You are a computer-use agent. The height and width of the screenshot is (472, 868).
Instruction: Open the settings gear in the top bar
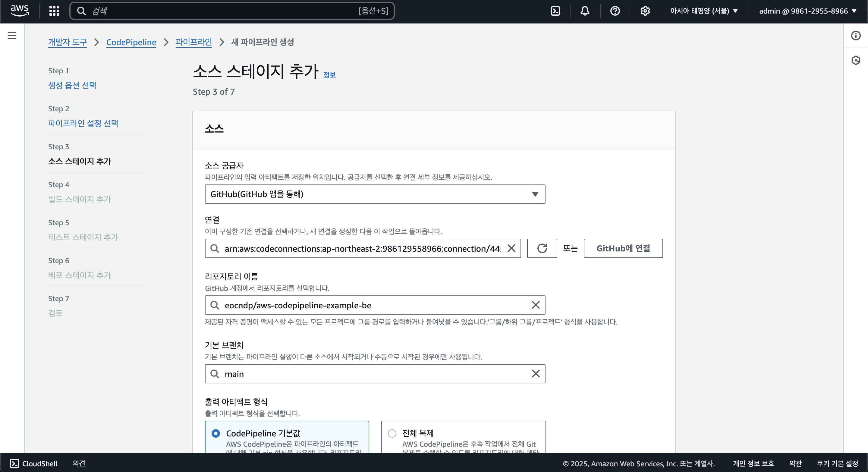[x=645, y=11]
